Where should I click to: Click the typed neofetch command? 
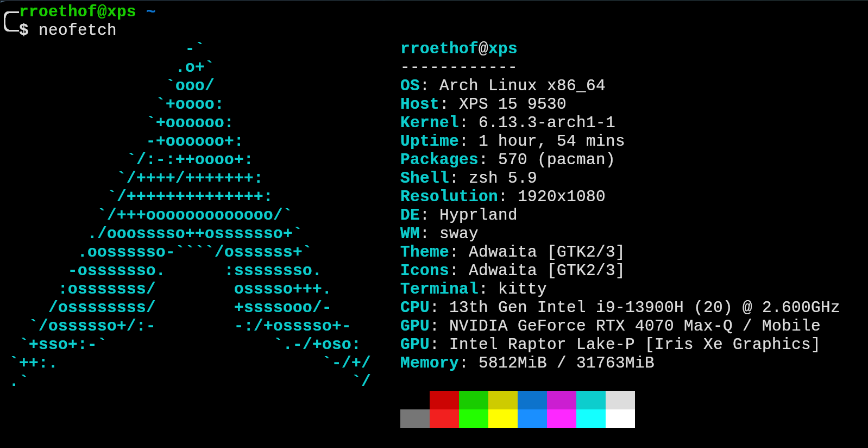point(78,29)
